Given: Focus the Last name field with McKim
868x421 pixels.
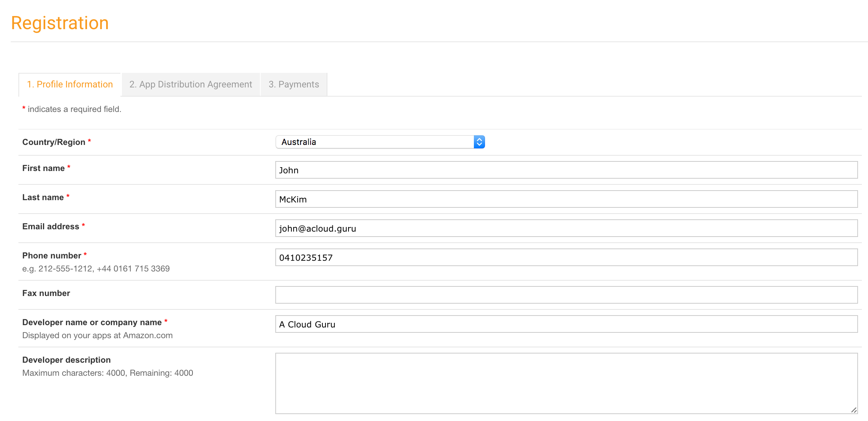Looking at the screenshot, I should [566, 199].
